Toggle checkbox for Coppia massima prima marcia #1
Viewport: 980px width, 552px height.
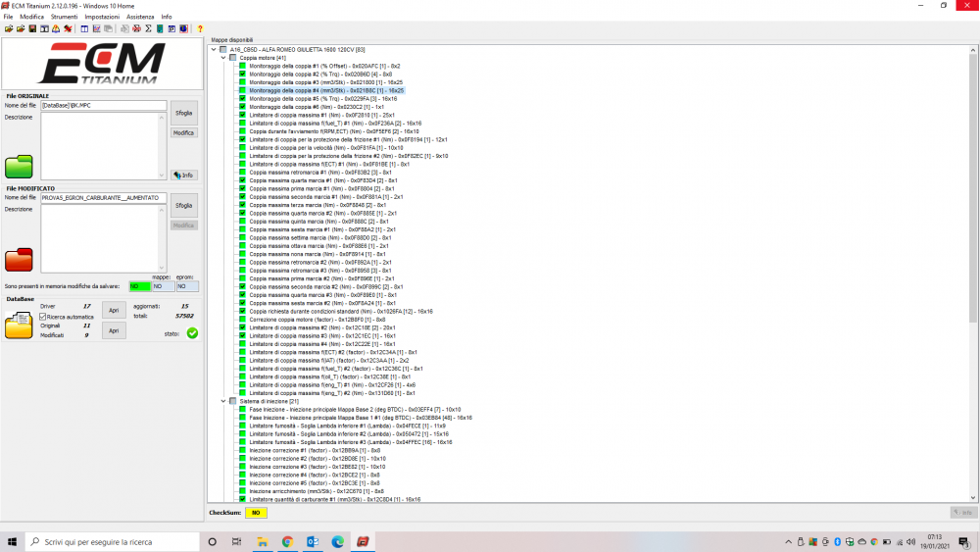(x=242, y=189)
